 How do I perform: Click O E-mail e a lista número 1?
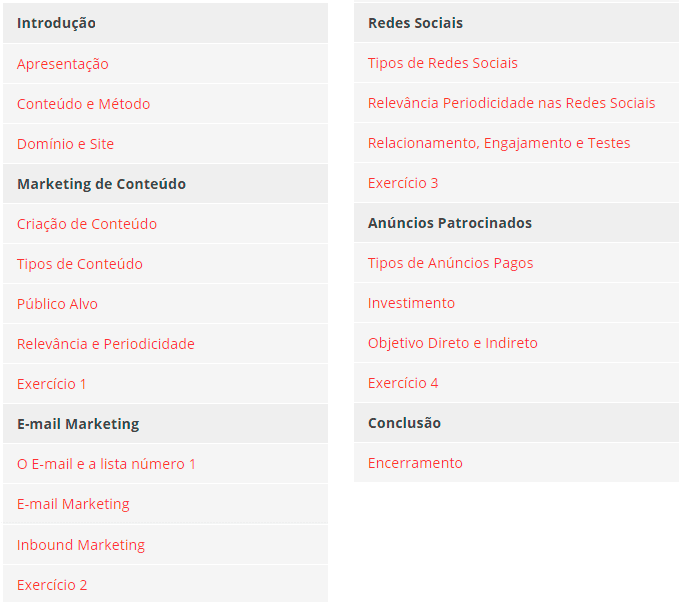point(107,464)
